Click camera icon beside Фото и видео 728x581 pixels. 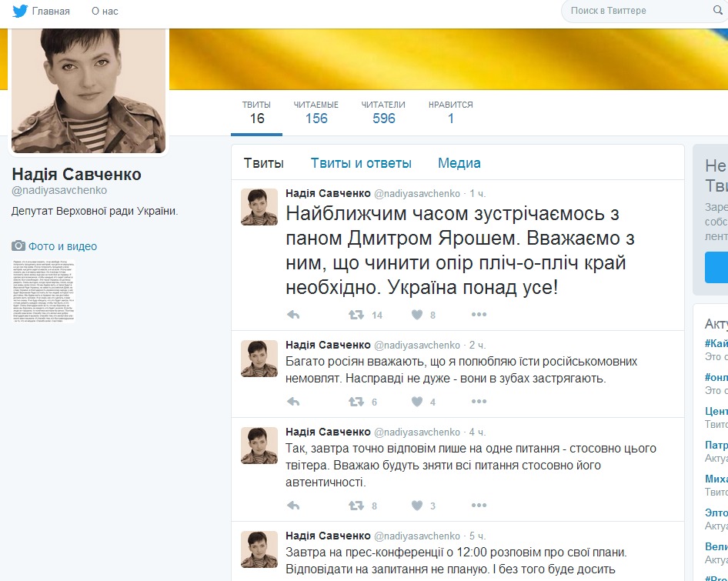[x=18, y=245]
